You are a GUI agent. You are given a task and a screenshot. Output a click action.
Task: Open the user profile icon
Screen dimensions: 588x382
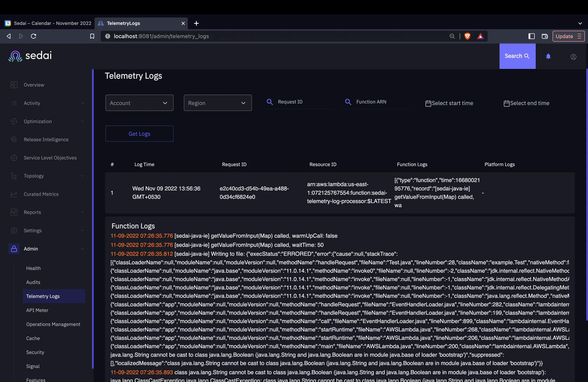(573, 57)
